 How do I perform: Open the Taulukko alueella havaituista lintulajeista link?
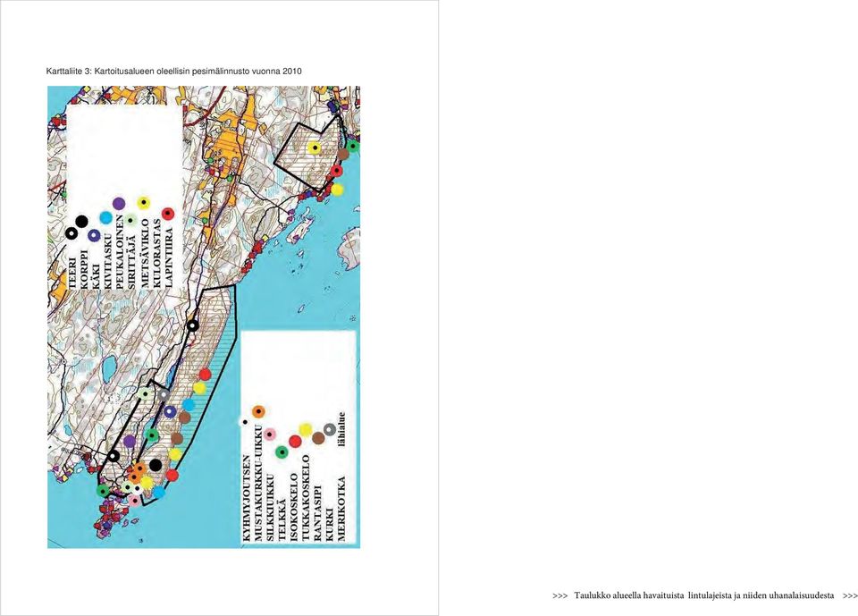click(704, 595)
